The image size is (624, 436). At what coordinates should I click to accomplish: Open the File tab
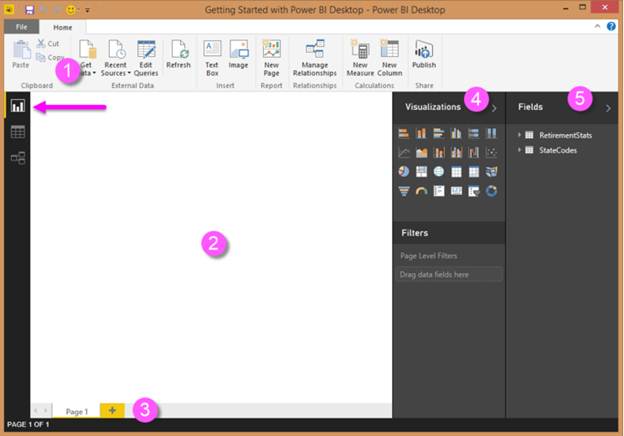coord(21,27)
